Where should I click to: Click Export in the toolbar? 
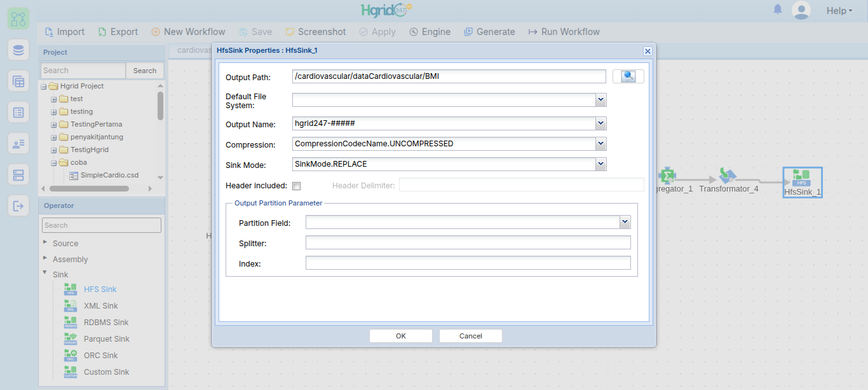coord(118,32)
